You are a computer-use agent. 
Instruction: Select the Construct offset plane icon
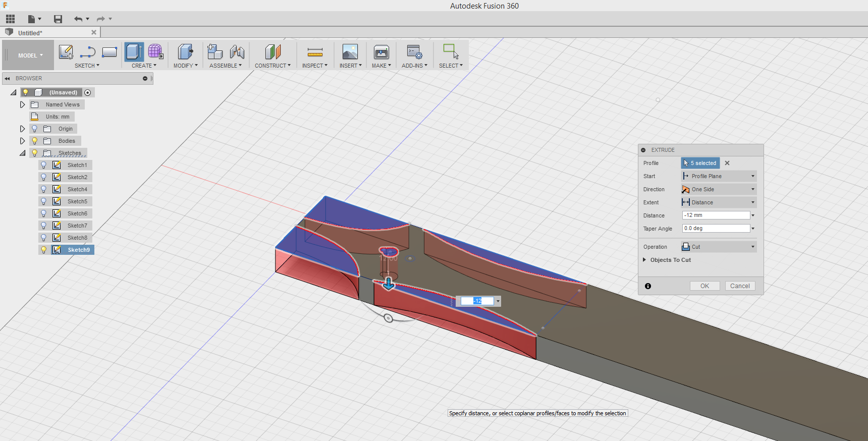coord(273,51)
